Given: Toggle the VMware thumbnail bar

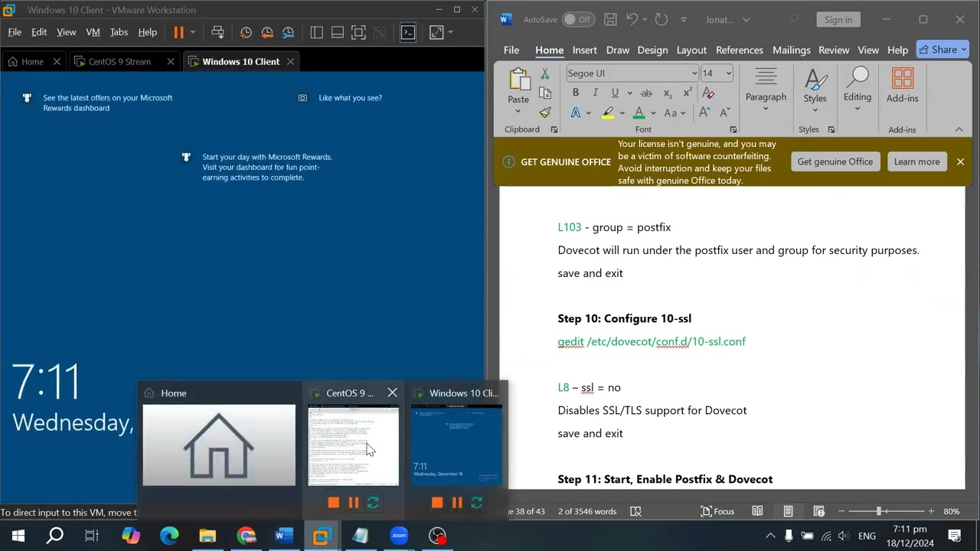Looking at the screenshot, I should coord(337,32).
